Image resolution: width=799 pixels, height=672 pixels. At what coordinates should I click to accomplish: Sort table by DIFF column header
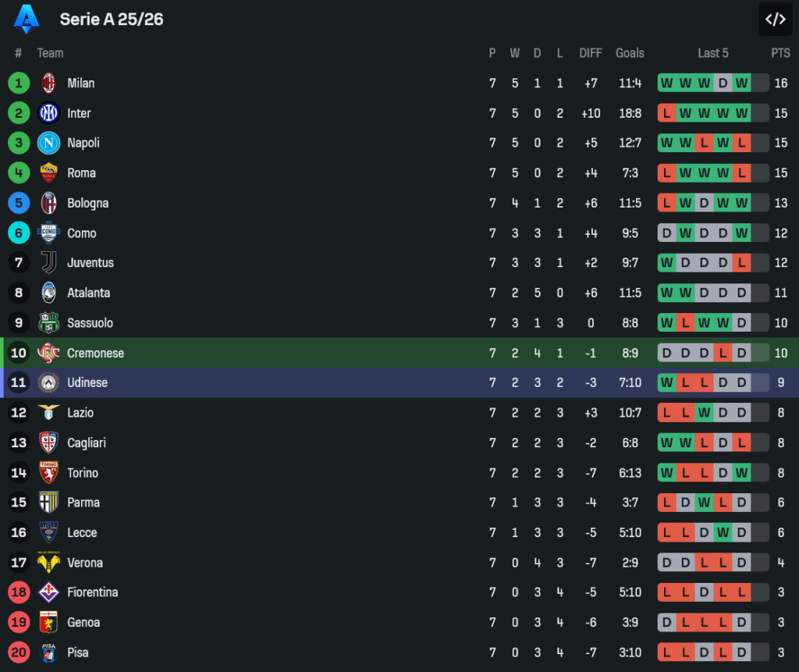point(591,53)
